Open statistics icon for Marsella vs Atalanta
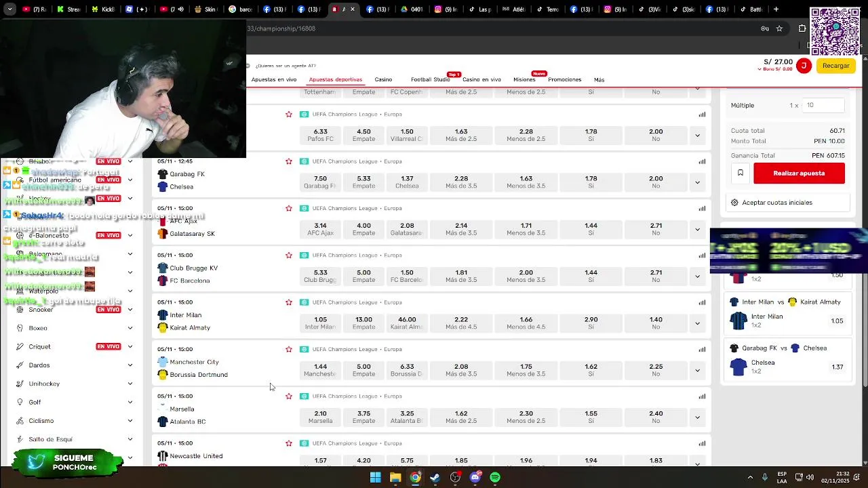The width and height of the screenshot is (868, 488). coord(702,396)
